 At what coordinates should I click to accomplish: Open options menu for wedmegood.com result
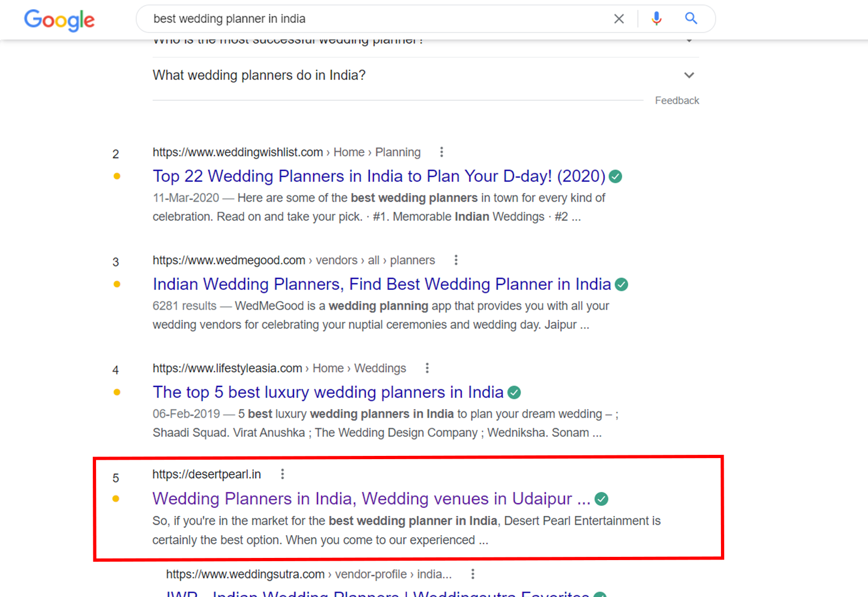click(456, 260)
